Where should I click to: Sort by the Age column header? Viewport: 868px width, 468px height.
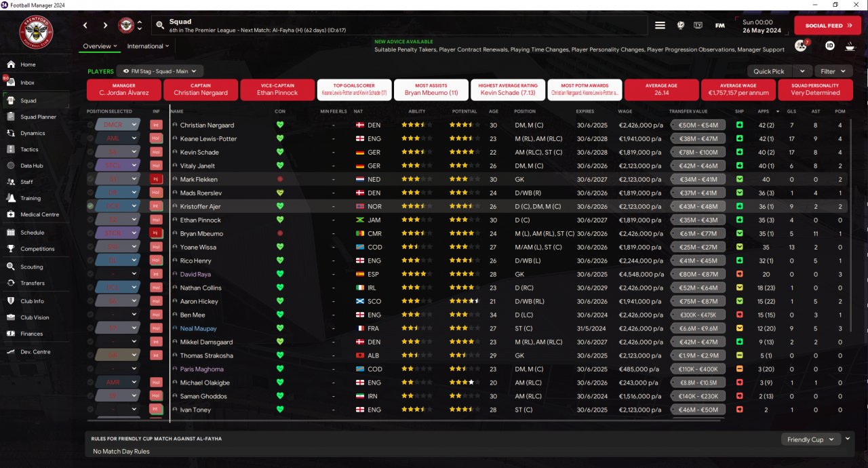[x=494, y=111]
